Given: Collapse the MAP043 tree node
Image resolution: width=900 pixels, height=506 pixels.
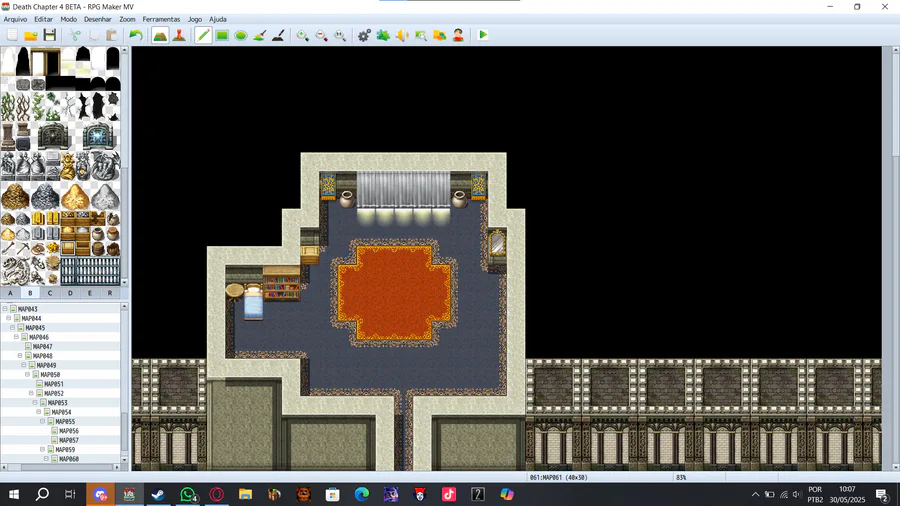Looking at the screenshot, I should [x=5, y=309].
